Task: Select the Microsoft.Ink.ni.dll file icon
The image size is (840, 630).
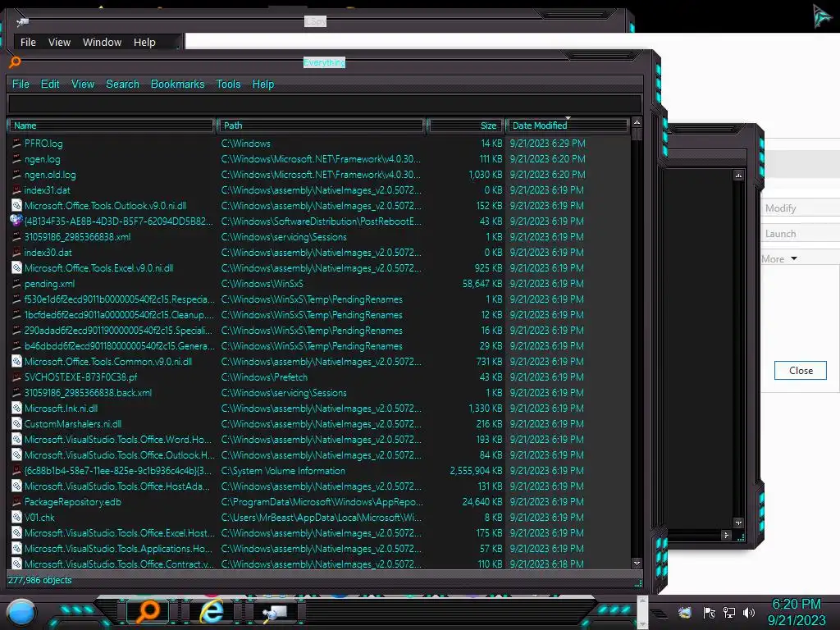Action: pyautogui.click(x=16, y=409)
